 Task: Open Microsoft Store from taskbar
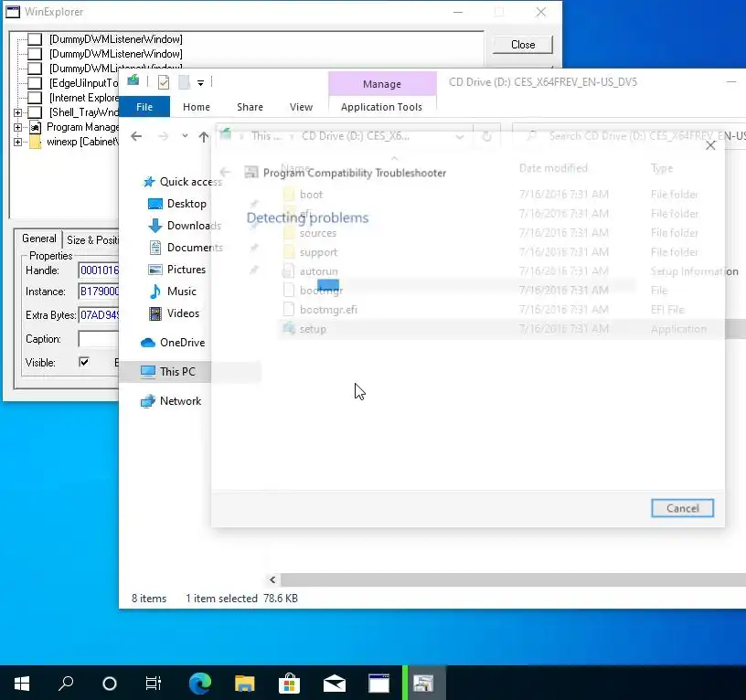[289, 684]
